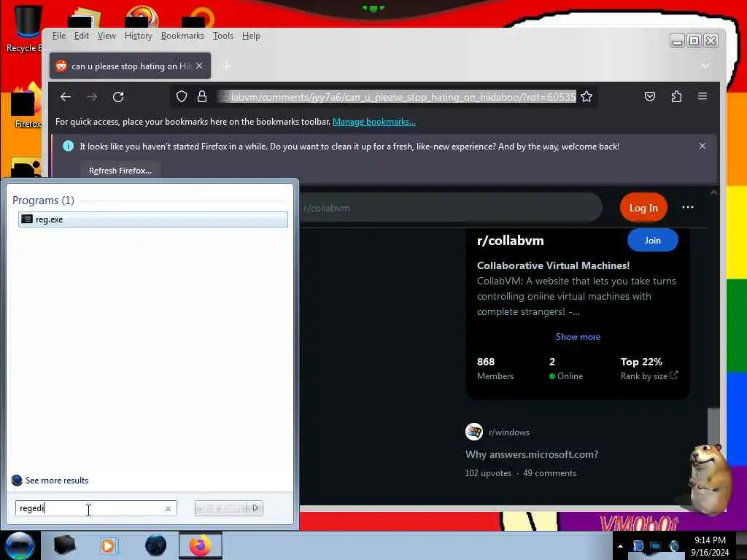This screenshot has width=747, height=560.
Task: Bookmark this page with the star icon
Action: click(x=587, y=97)
